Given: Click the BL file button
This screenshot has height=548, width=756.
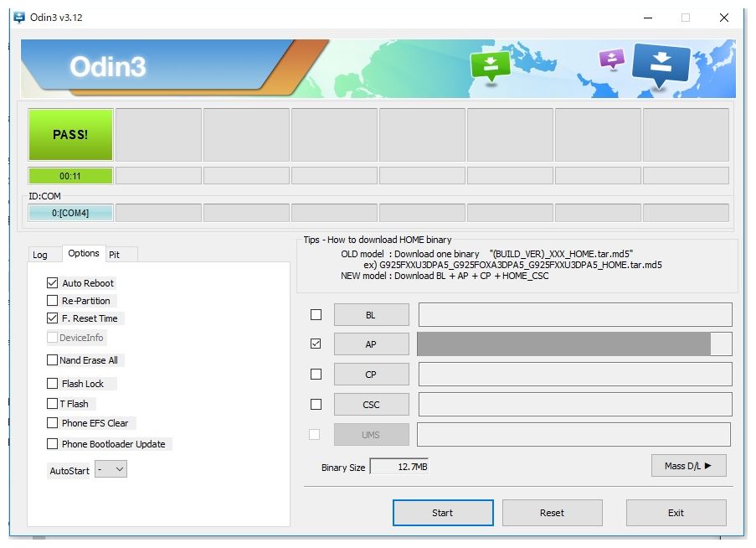Looking at the screenshot, I should [x=371, y=315].
